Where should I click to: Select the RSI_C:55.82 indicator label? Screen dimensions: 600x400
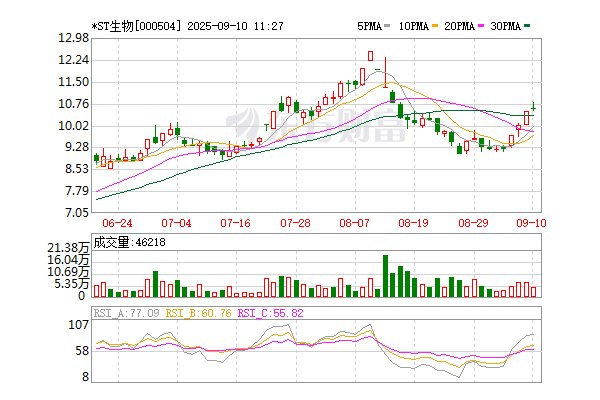pyautogui.click(x=272, y=313)
